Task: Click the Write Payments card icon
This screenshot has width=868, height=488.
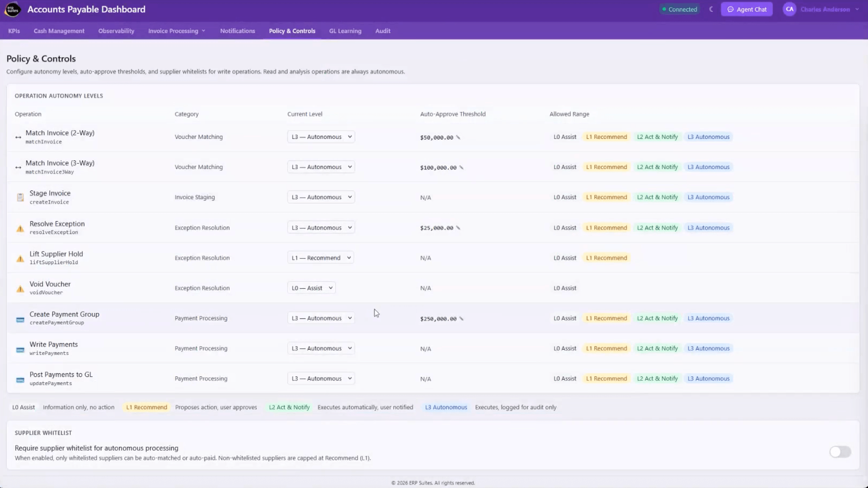Action: [x=20, y=350]
